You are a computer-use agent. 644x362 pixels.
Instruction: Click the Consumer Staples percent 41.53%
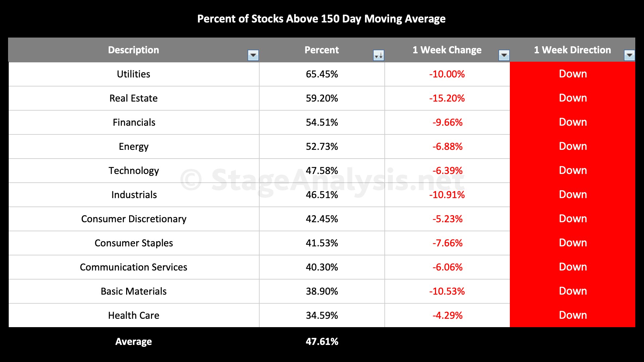click(x=322, y=243)
